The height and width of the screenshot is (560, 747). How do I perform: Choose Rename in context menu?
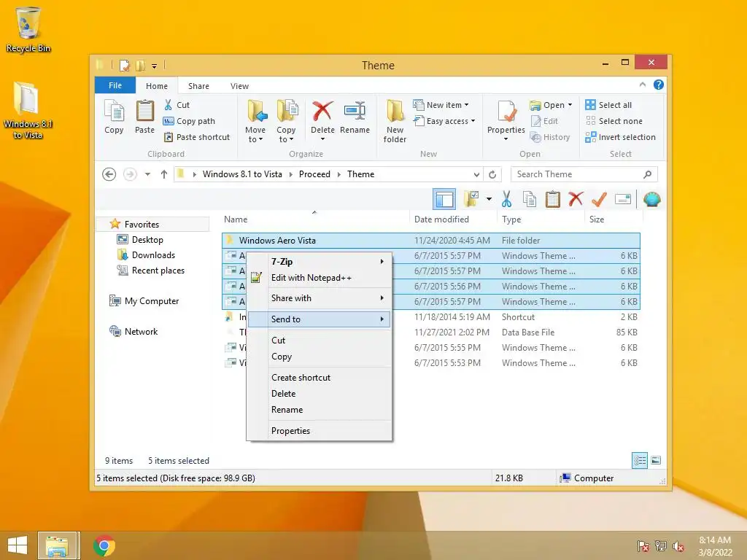click(x=320, y=410)
